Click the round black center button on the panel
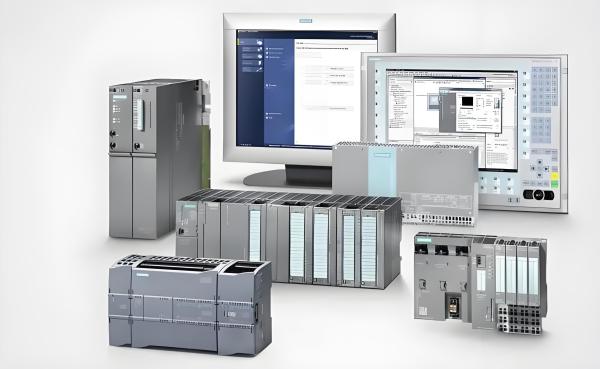 538,195
